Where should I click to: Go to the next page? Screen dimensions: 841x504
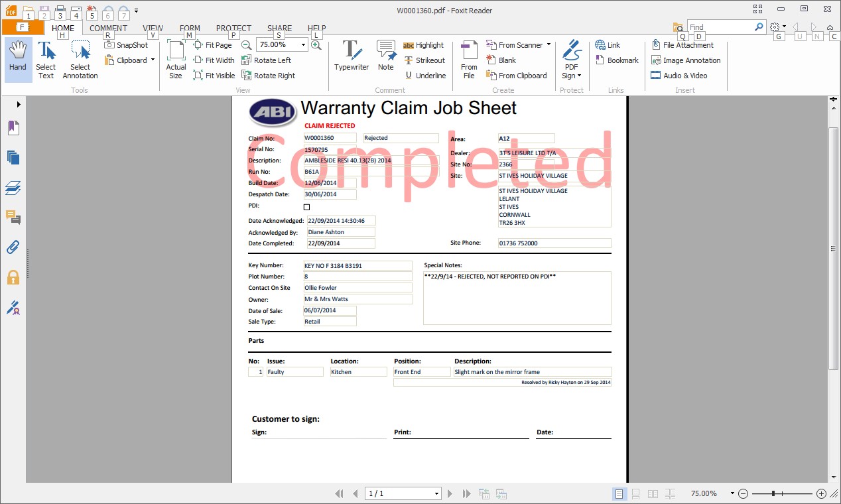450,493
